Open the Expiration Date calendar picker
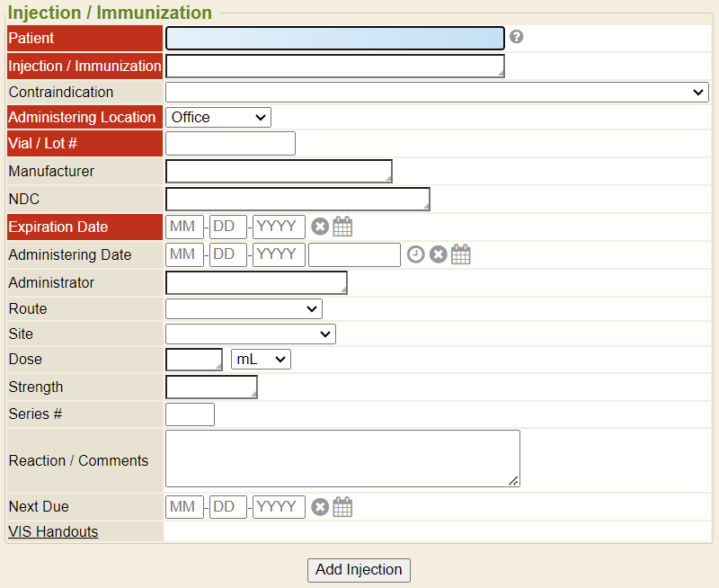Image resolution: width=719 pixels, height=588 pixels. (x=342, y=227)
